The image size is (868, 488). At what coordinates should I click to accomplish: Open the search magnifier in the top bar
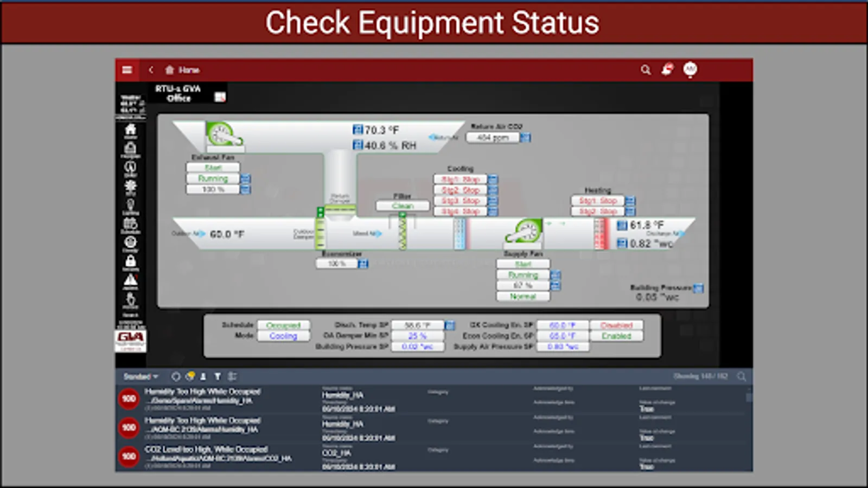[x=645, y=70]
